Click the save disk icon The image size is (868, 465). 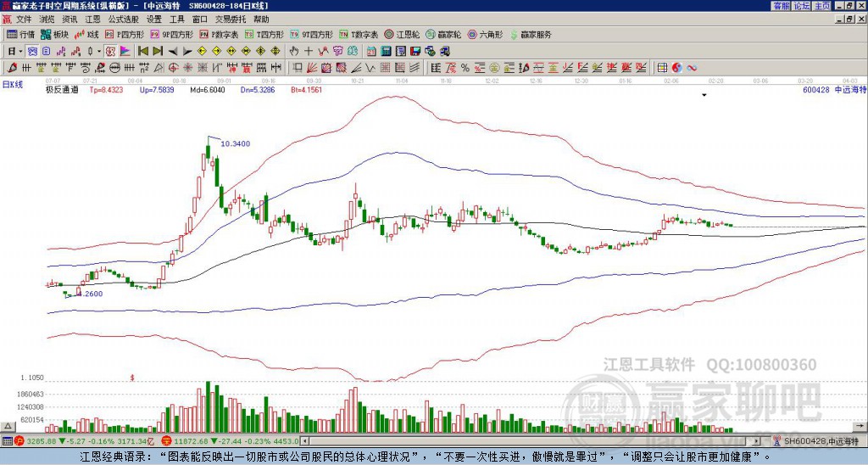pos(415,51)
